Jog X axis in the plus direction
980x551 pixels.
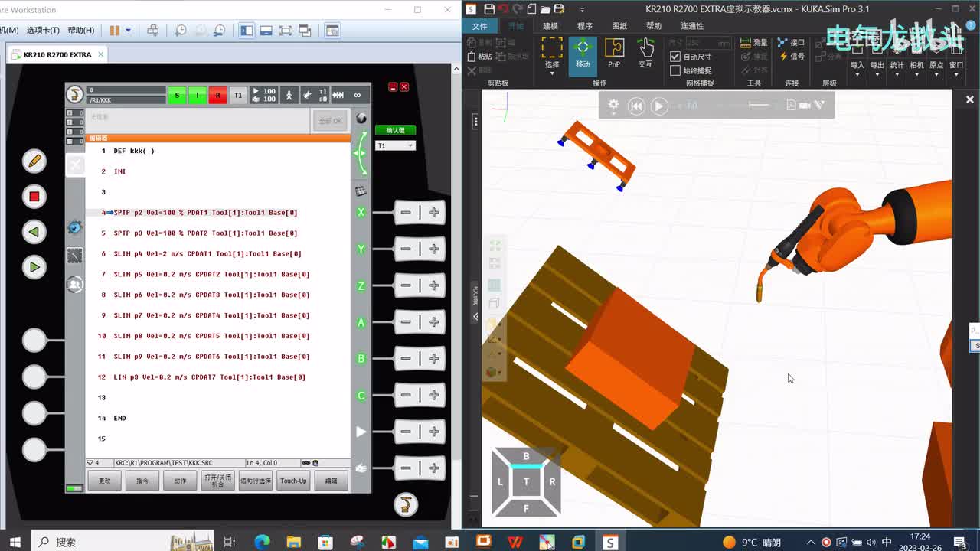(x=434, y=213)
